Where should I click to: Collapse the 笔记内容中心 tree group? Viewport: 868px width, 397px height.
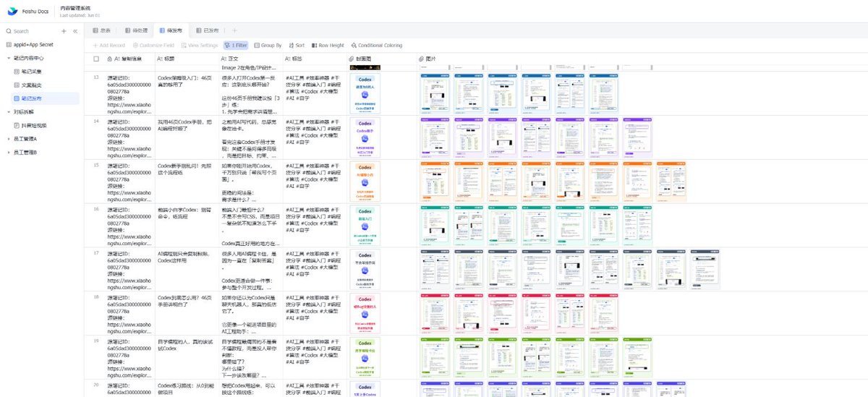coord(9,58)
